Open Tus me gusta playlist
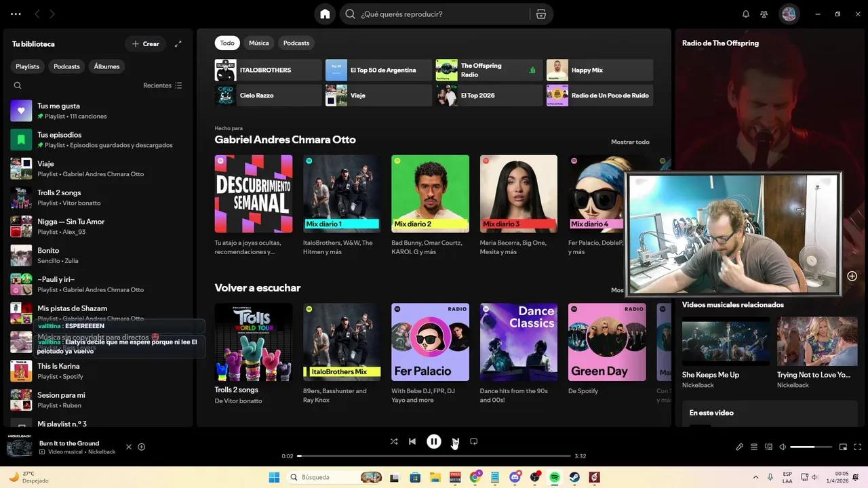Image resolution: width=868 pixels, height=488 pixels. (98, 110)
